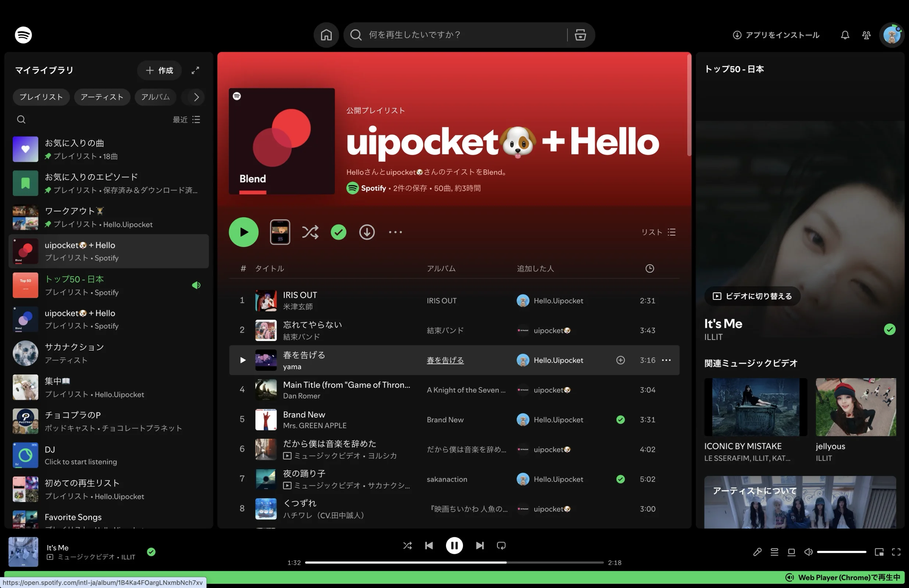The image size is (909, 588).
Task: Open トップ50 - 日本 playlist in library
Action: [x=108, y=285]
